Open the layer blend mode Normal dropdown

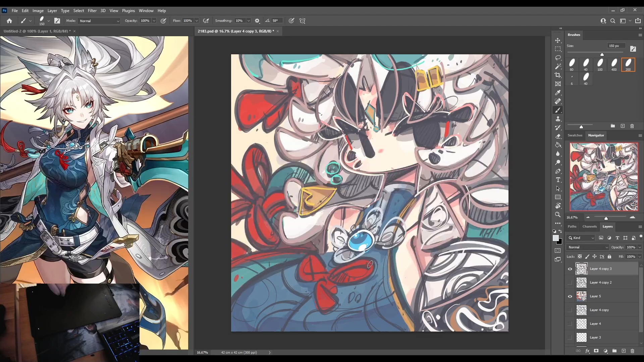[x=588, y=247]
